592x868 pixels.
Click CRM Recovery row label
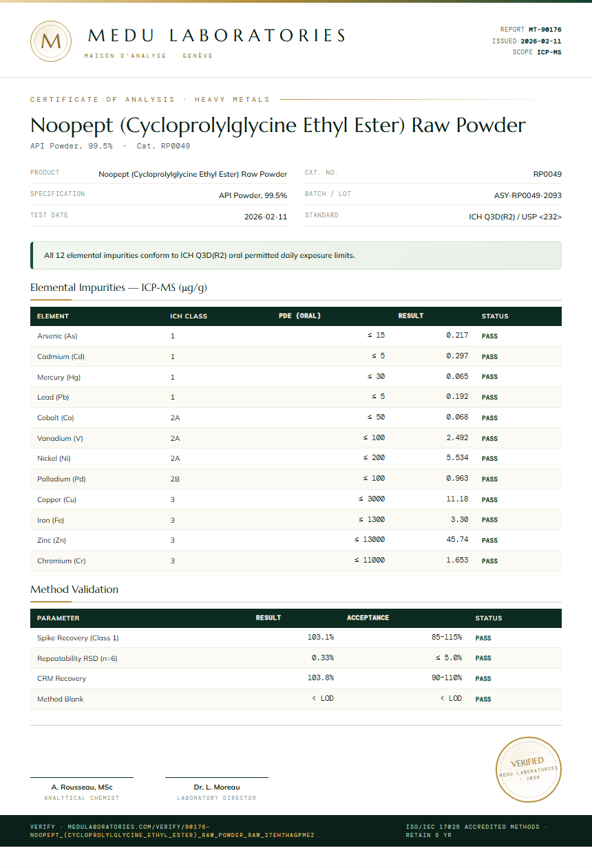pos(61,679)
